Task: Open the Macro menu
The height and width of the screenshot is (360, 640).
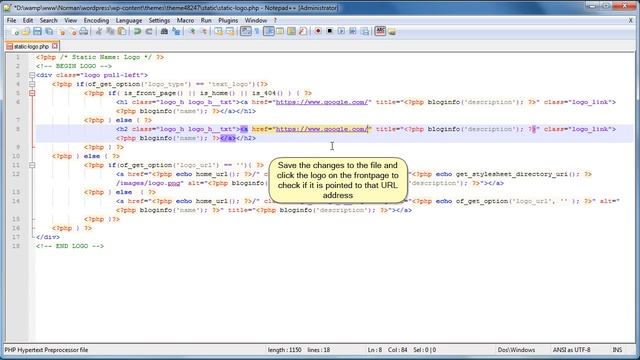Action: coord(185,20)
